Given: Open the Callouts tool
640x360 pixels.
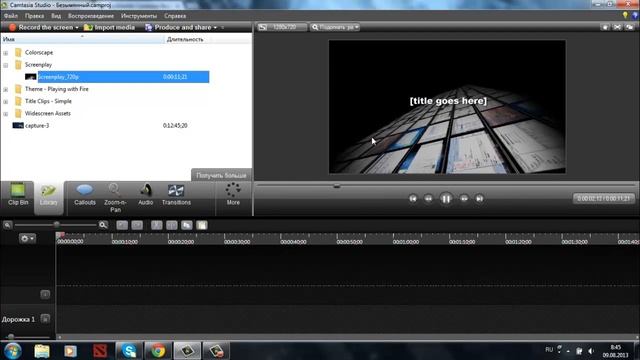Looking at the screenshot, I should pos(85,195).
